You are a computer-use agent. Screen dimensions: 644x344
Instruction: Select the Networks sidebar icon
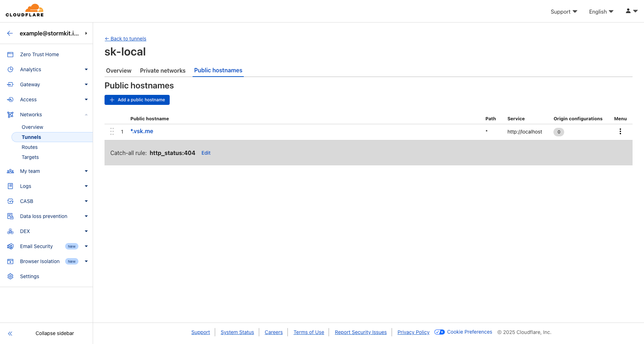(x=10, y=115)
